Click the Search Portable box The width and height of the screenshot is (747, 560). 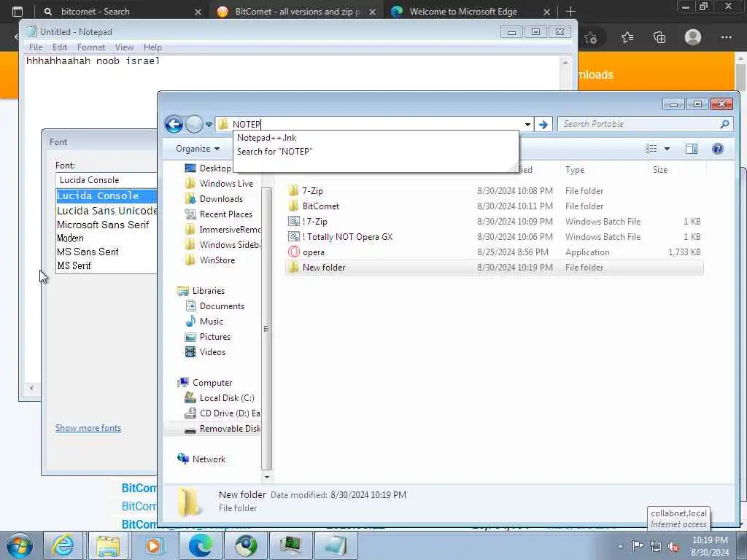pos(645,124)
